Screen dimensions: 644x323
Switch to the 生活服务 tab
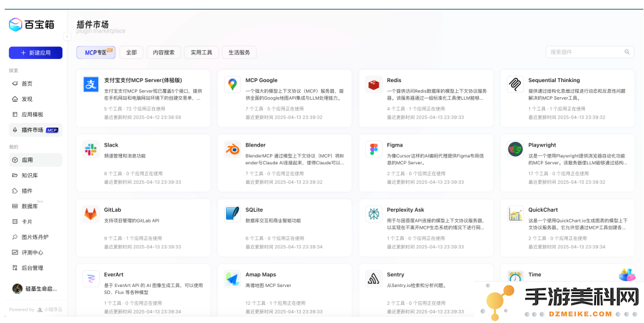click(x=239, y=53)
